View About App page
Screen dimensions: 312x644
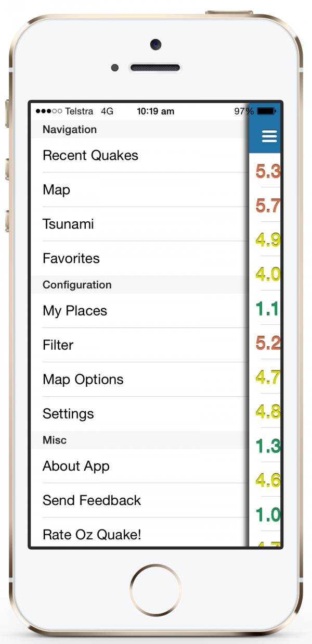pyautogui.click(x=139, y=466)
